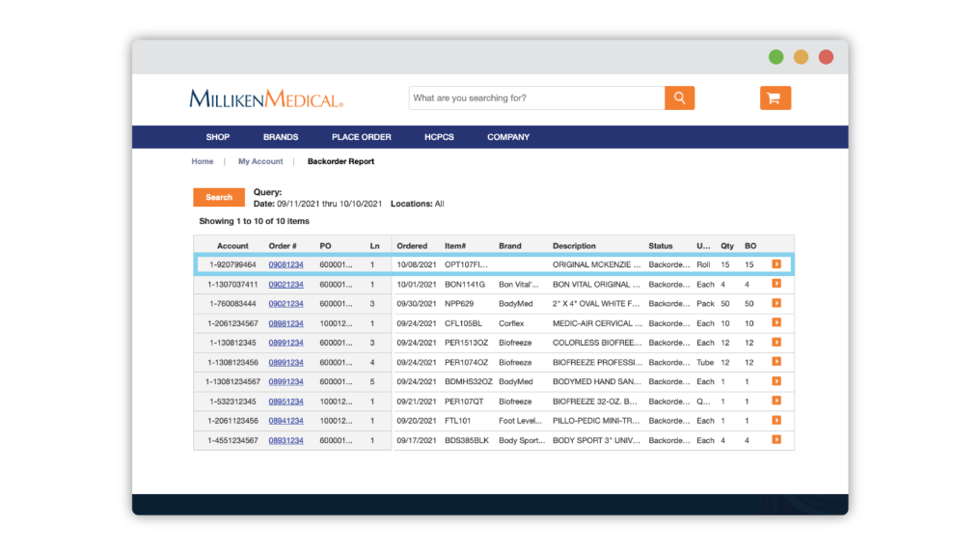
Task: Open order 08951234 link
Action: (x=286, y=402)
